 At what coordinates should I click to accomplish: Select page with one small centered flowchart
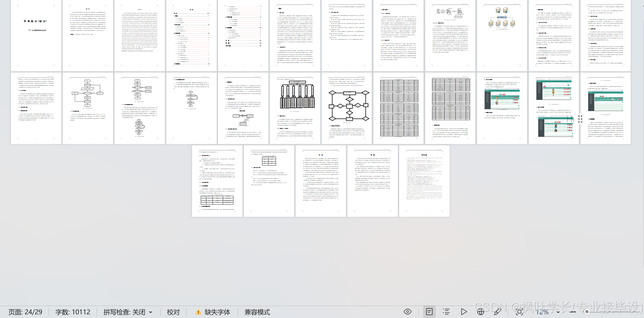pyautogui.click(x=191, y=108)
